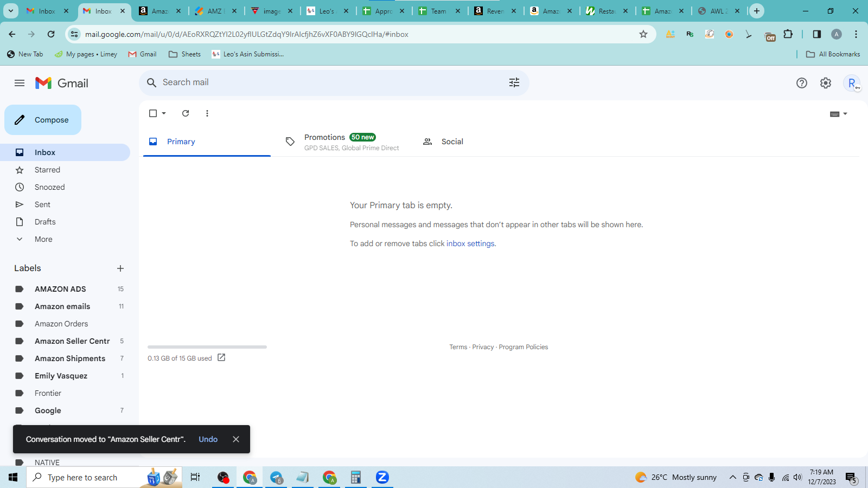868x488 pixels.
Task: Open the Sent folder
Action: pos(65,204)
